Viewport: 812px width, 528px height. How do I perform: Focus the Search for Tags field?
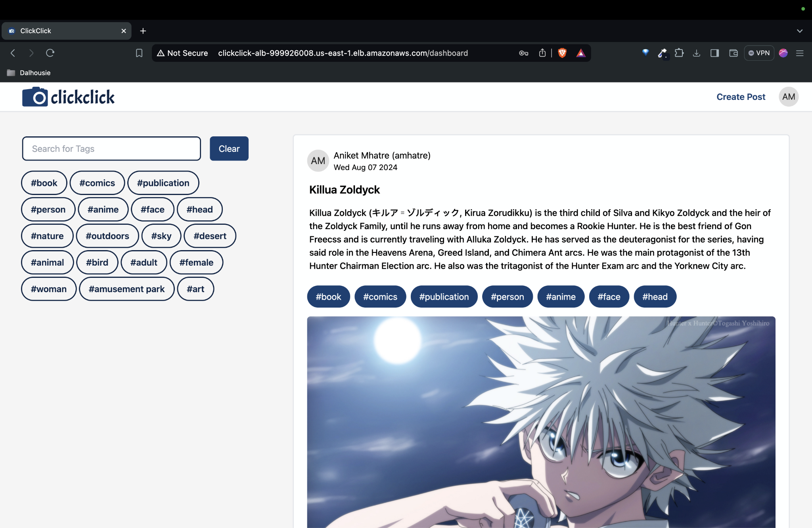pos(111,149)
